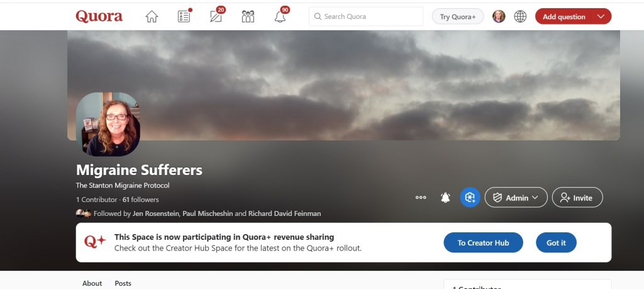Open the language globe icon
Image resolution: width=644 pixels, height=289 pixels.
point(520,17)
